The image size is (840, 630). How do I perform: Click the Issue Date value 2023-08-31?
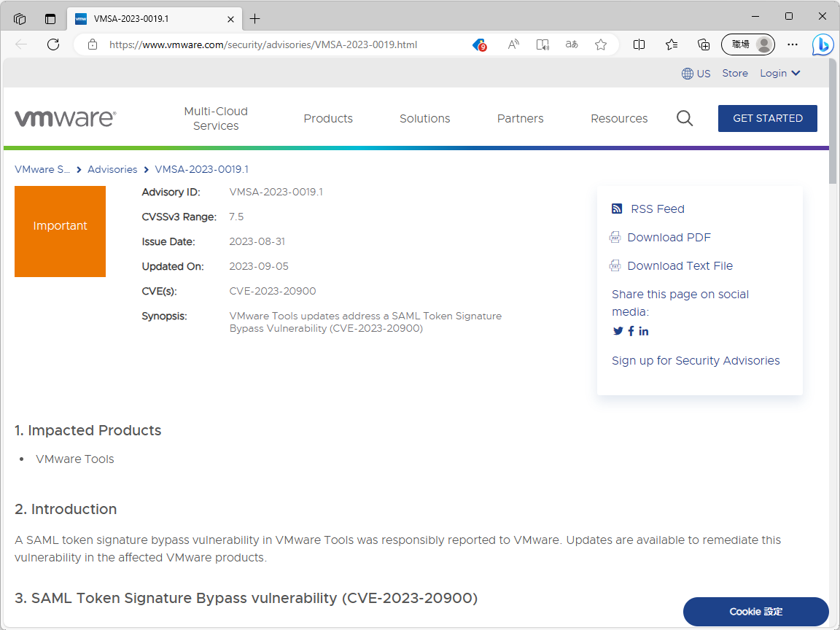tap(257, 241)
